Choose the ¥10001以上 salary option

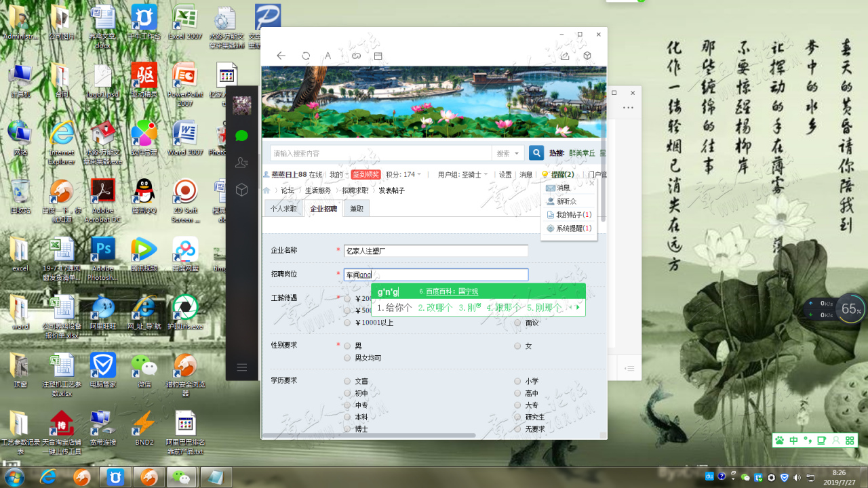tap(347, 323)
